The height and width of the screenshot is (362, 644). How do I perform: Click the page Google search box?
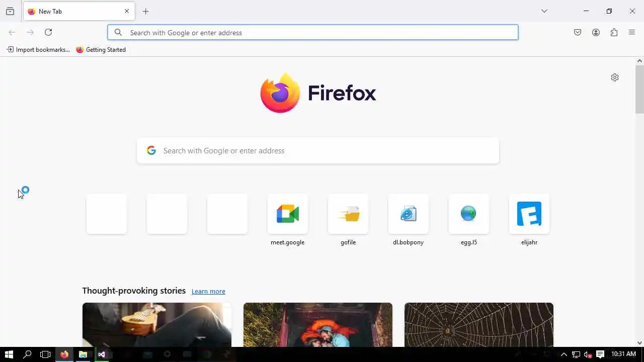tap(318, 150)
